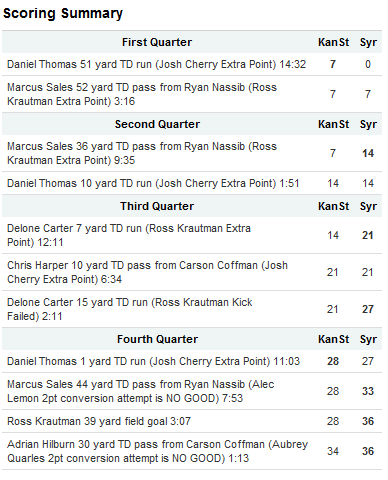Click Marcus Sales 44 yard TD pass entry
The image size is (388, 480).
tap(192, 391)
